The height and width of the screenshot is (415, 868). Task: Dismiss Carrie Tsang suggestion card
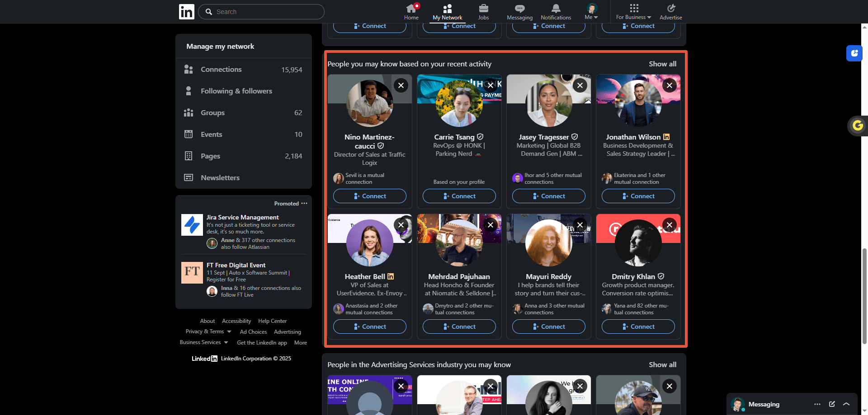click(491, 85)
